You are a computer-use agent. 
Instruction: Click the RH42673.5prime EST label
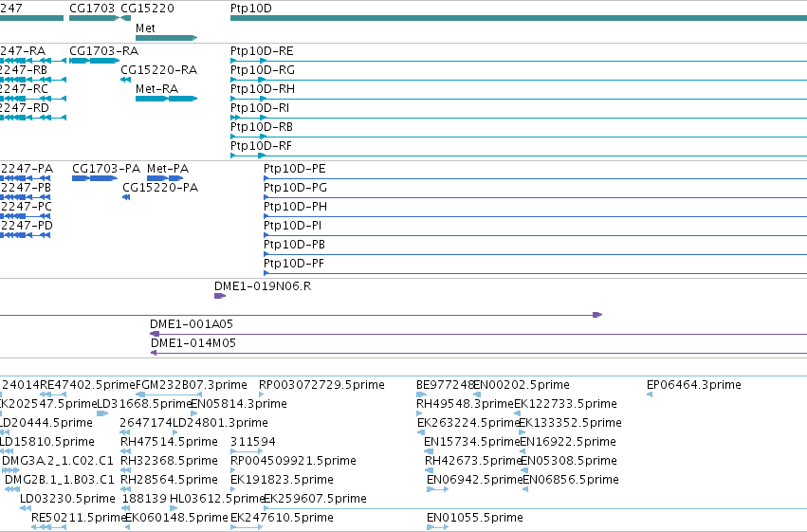click(473, 461)
